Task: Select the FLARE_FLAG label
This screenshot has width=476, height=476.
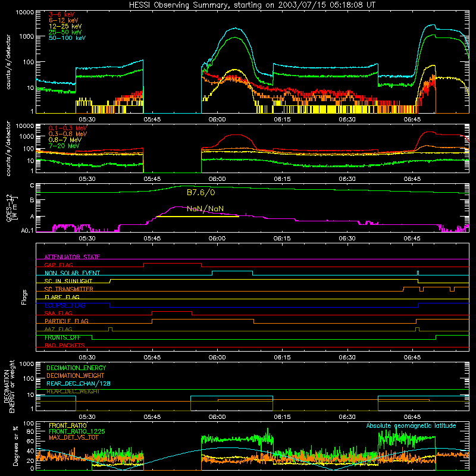Action: click(x=62, y=297)
